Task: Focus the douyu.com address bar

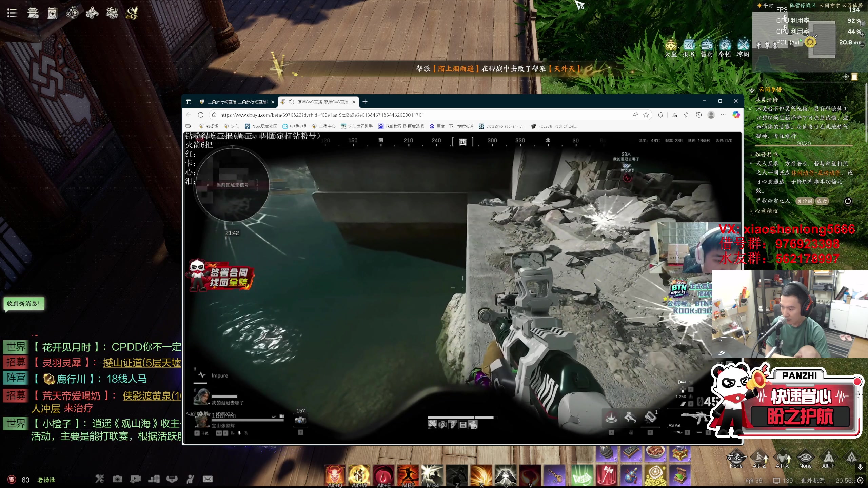Action: tap(424, 115)
